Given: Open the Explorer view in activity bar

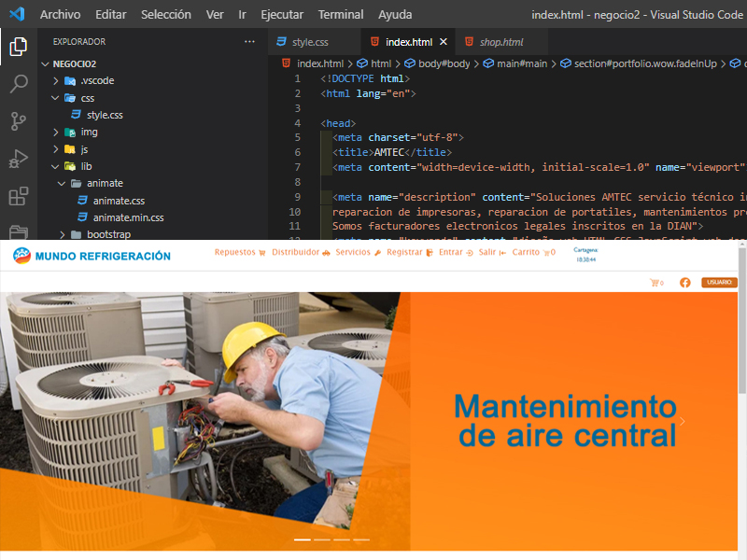Looking at the screenshot, I should [18, 47].
